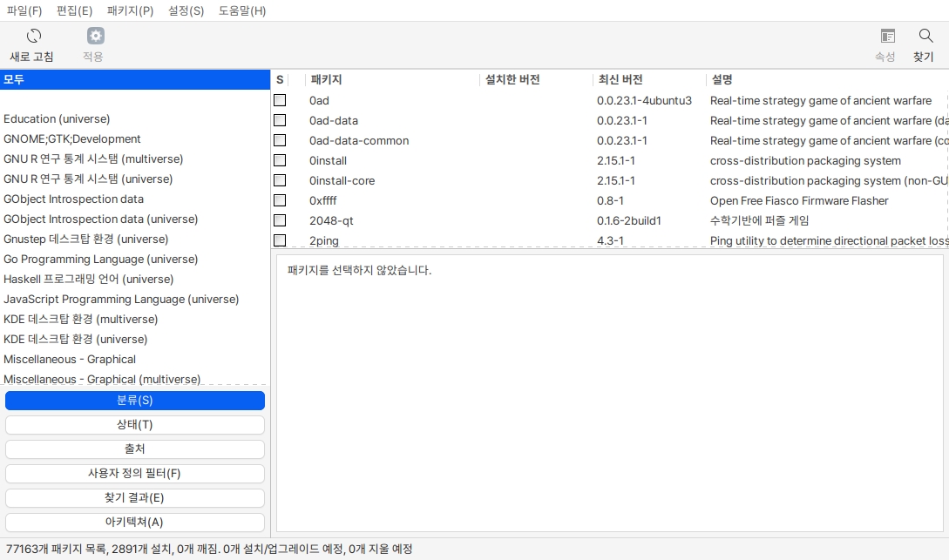Click the 새로 고침 reload icon
Viewport: 949px width, 560px height.
(33, 37)
